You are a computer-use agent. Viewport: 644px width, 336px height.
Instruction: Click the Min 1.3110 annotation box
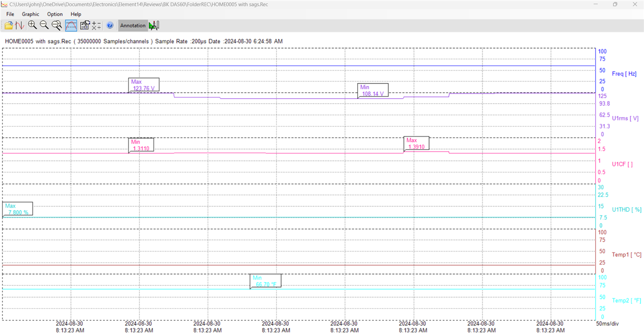141,145
